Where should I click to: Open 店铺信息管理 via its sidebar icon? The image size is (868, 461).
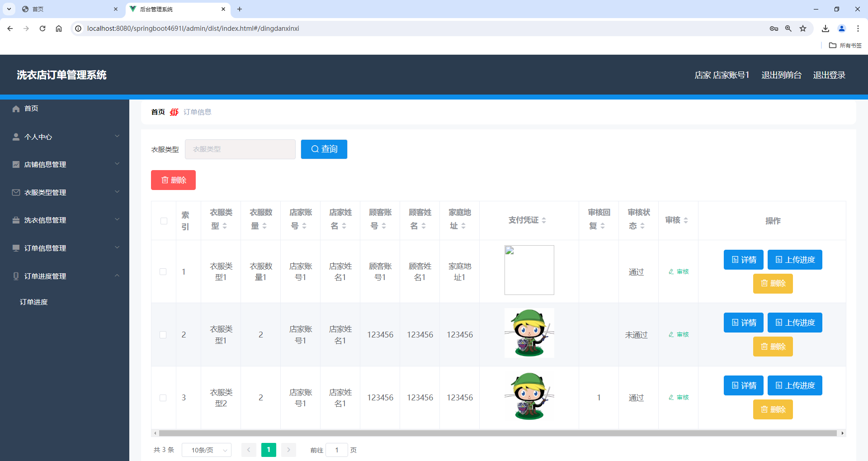tap(15, 164)
